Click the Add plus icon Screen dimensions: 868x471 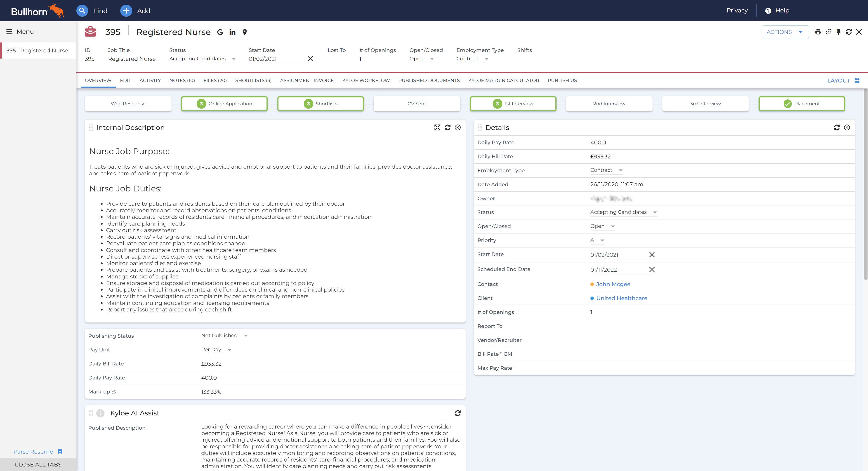pos(126,11)
